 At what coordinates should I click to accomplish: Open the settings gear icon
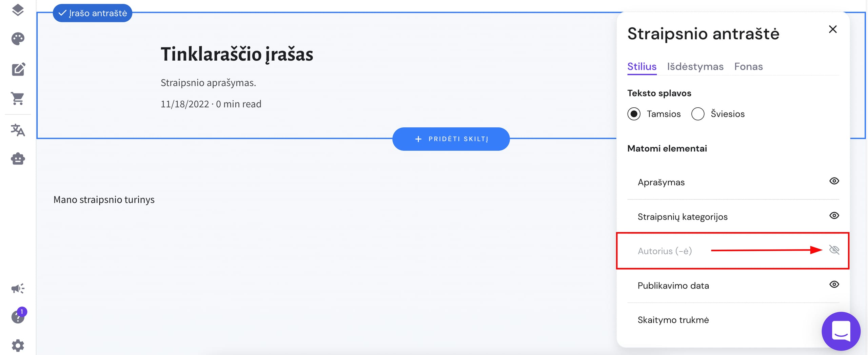(18, 346)
